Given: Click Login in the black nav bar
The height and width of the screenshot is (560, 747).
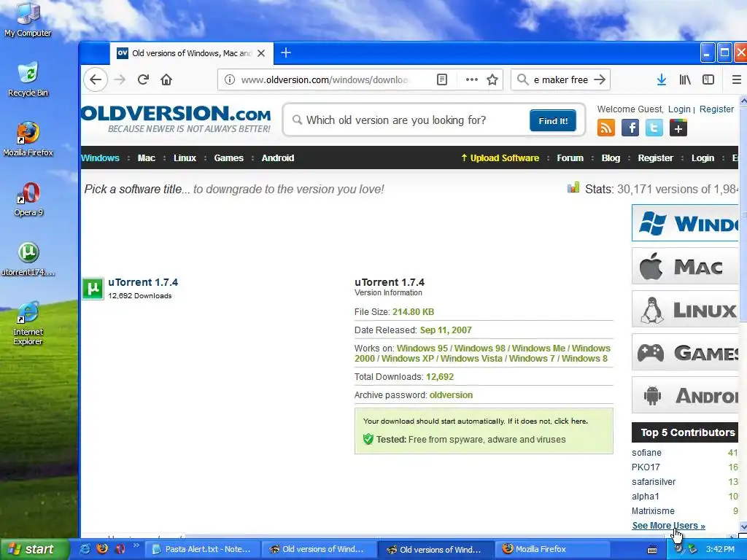Looking at the screenshot, I should click(x=703, y=158).
